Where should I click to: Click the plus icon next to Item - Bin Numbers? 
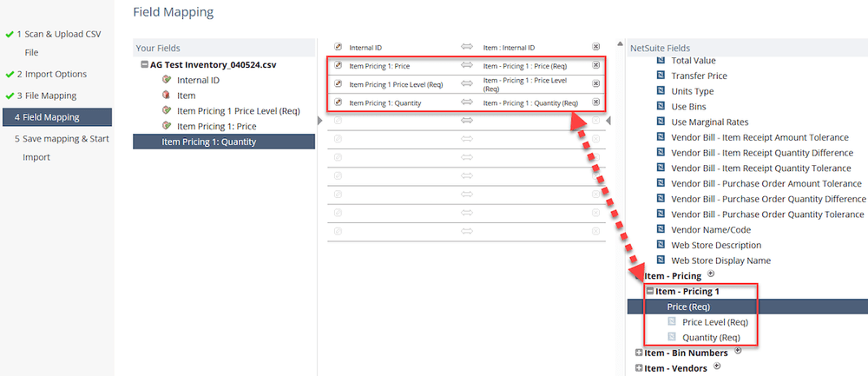(737, 351)
